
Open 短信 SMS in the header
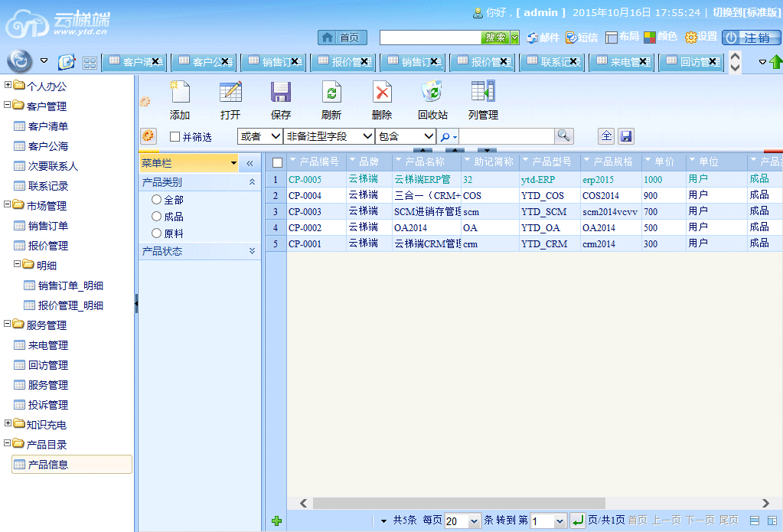point(581,38)
